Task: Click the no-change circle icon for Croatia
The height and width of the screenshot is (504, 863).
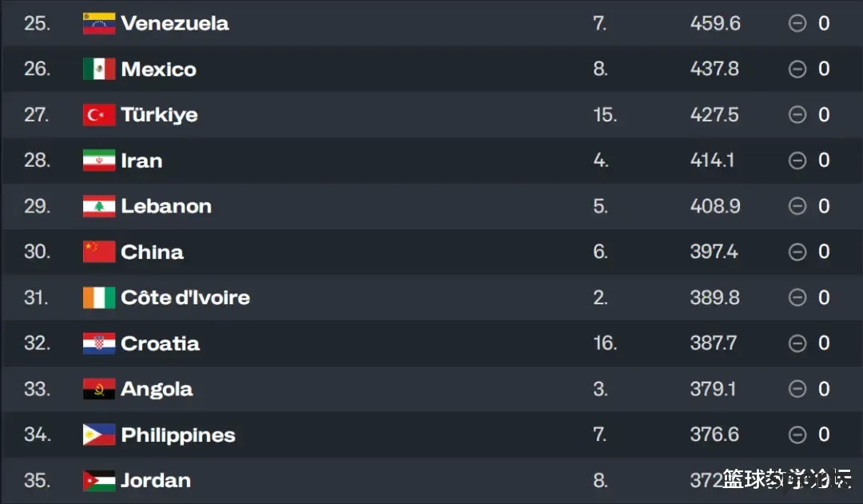Action: 797,343
